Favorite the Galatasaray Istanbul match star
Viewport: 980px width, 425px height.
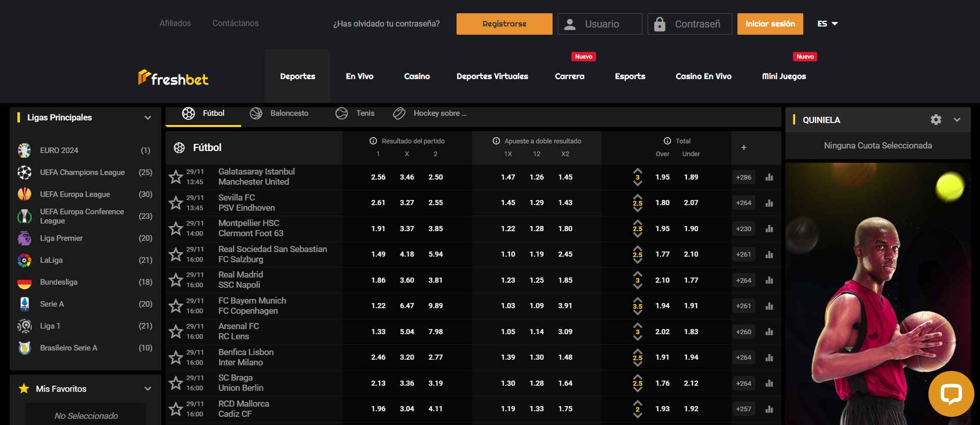(x=176, y=177)
